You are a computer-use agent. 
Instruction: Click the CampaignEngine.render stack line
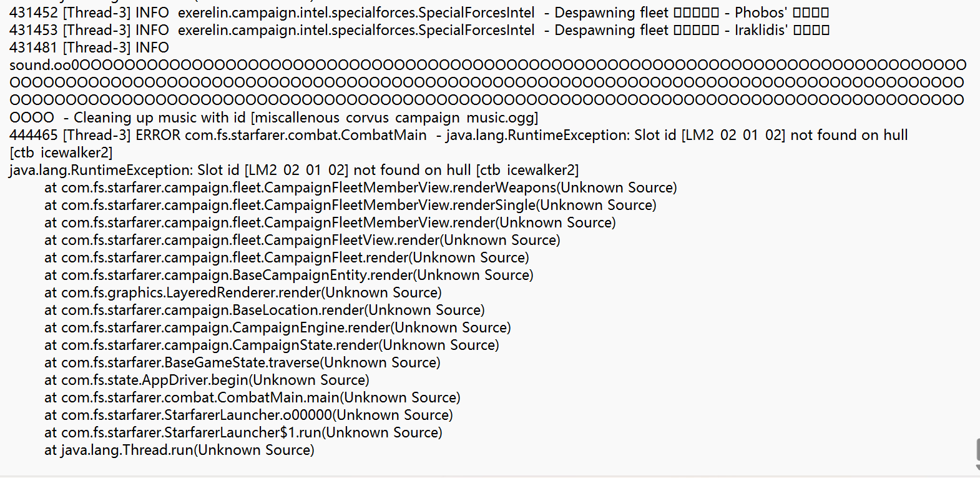point(277,327)
